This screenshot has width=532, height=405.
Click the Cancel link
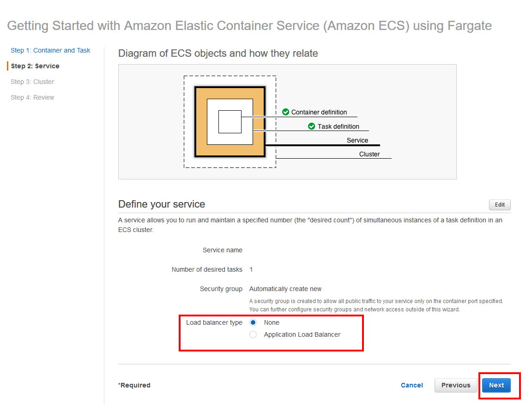tap(411, 385)
